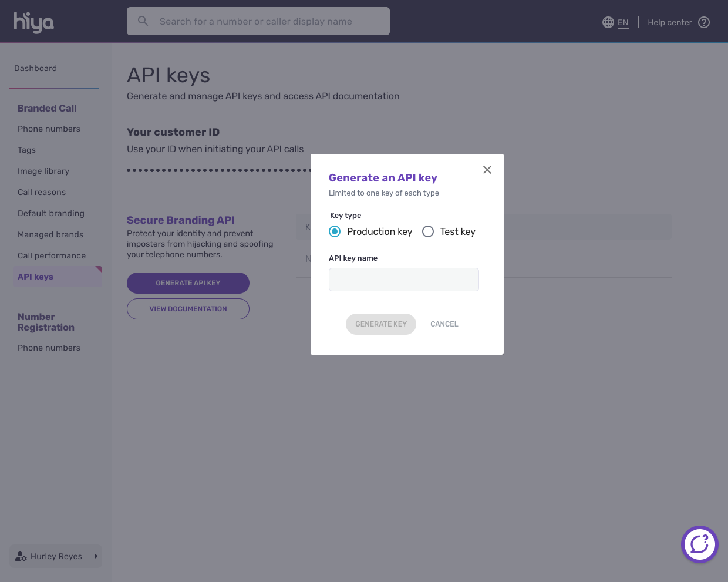
Task: Focus the API key name field
Action: (x=403, y=280)
